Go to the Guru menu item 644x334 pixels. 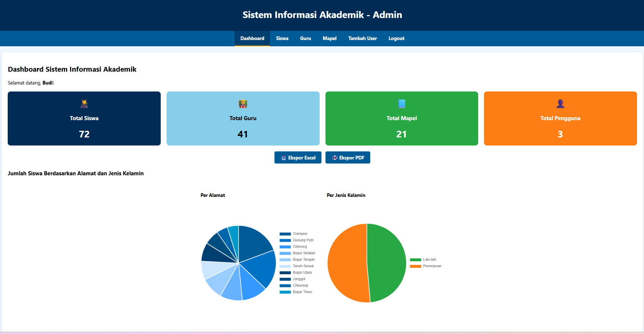pyautogui.click(x=305, y=39)
